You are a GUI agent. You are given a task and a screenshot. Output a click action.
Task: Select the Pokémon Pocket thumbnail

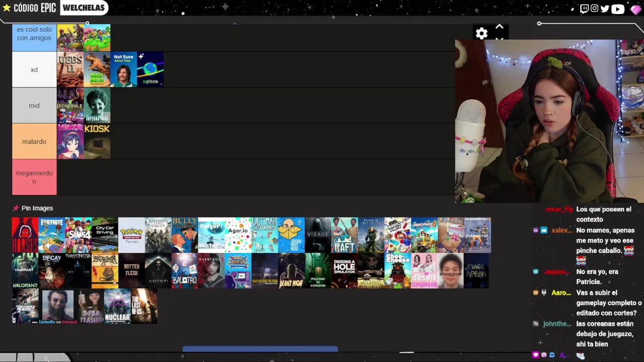(x=131, y=235)
